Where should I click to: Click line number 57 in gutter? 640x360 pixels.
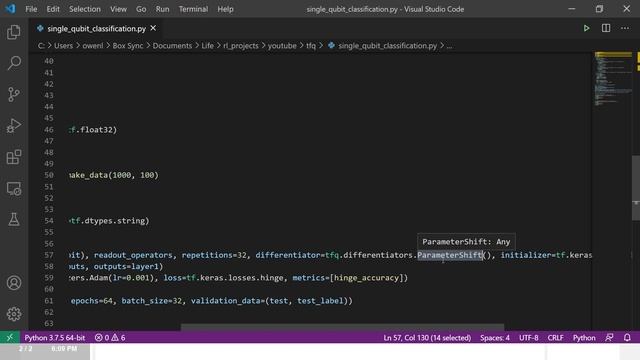tap(49, 255)
